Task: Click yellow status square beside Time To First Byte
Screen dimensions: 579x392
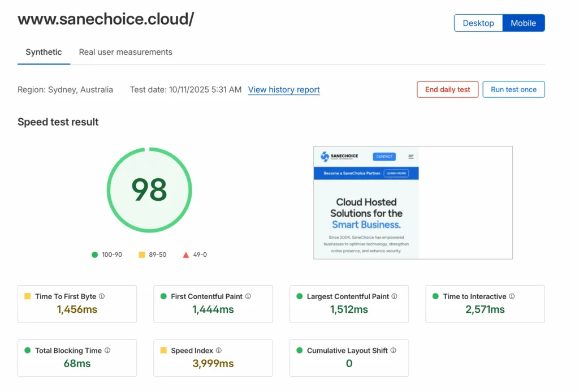Action: pos(27,296)
